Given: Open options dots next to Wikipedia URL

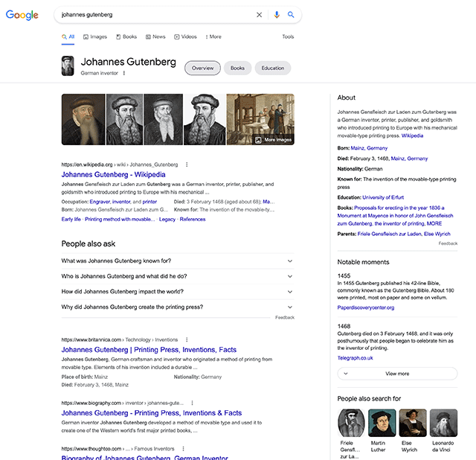Looking at the screenshot, I should click(x=187, y=164).
